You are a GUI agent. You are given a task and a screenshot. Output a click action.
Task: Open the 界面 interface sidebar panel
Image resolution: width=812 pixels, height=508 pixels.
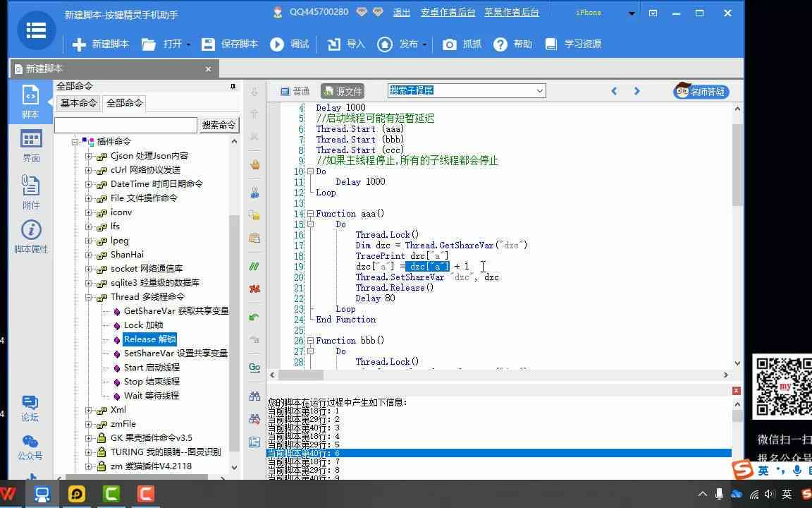click(30, 146)
